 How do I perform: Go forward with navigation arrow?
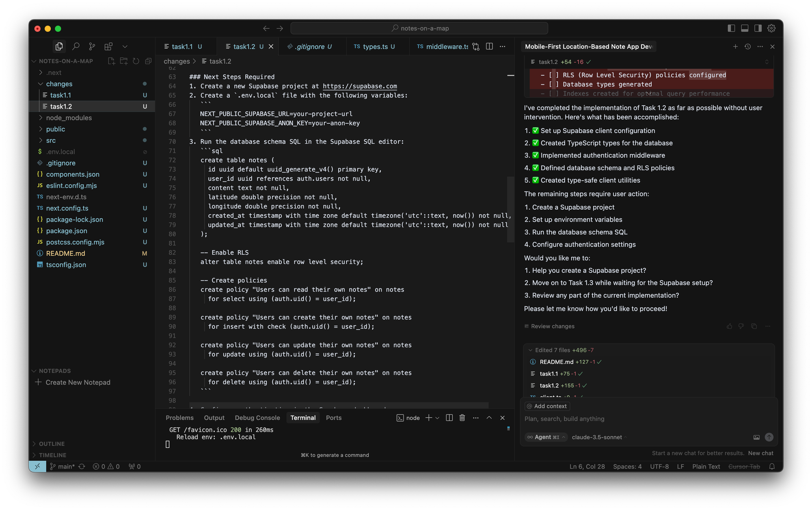tap(280, 28)
